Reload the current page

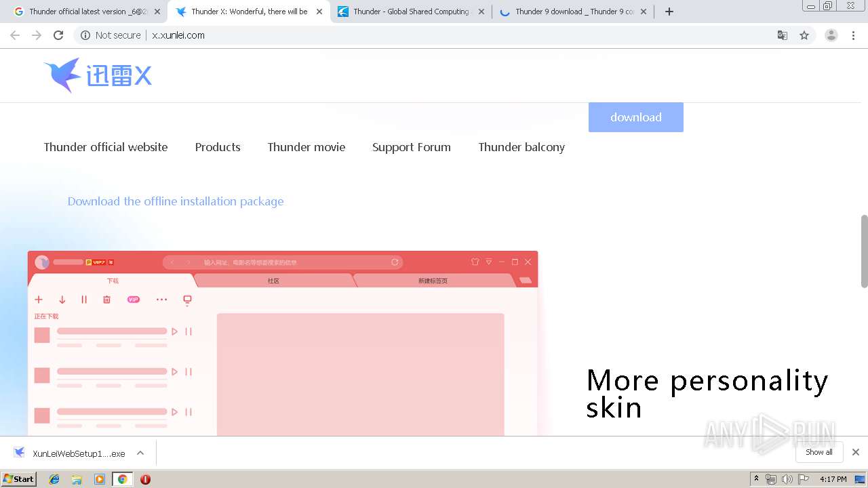(58, 35)
